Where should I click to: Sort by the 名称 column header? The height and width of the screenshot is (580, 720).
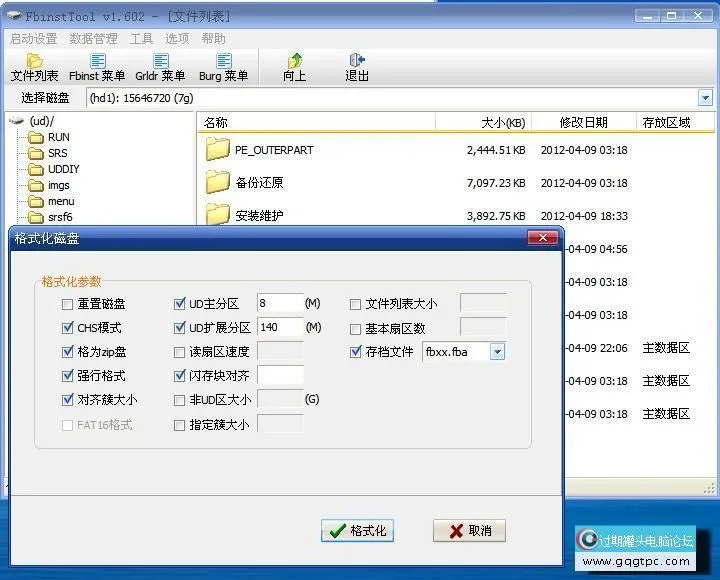pyautogui.click(x=317, y=123)
